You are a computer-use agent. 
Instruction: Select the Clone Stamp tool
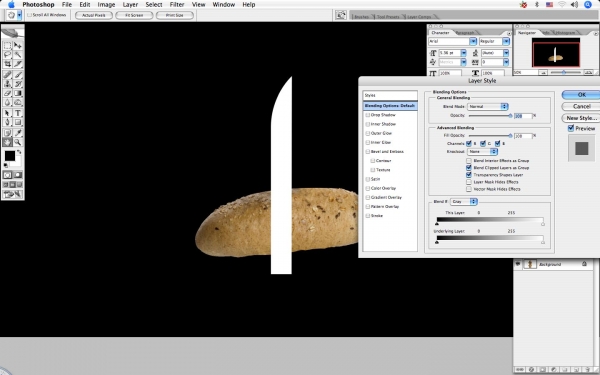coord(7,84)
